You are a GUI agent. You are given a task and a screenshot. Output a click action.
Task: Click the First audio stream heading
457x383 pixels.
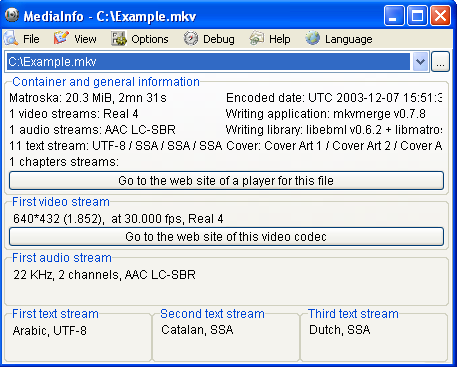tap(62, 258)
